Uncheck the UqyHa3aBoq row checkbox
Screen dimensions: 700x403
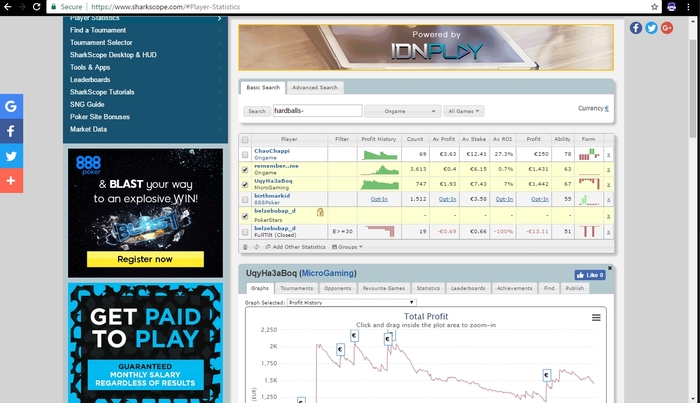tap(245, 184)
